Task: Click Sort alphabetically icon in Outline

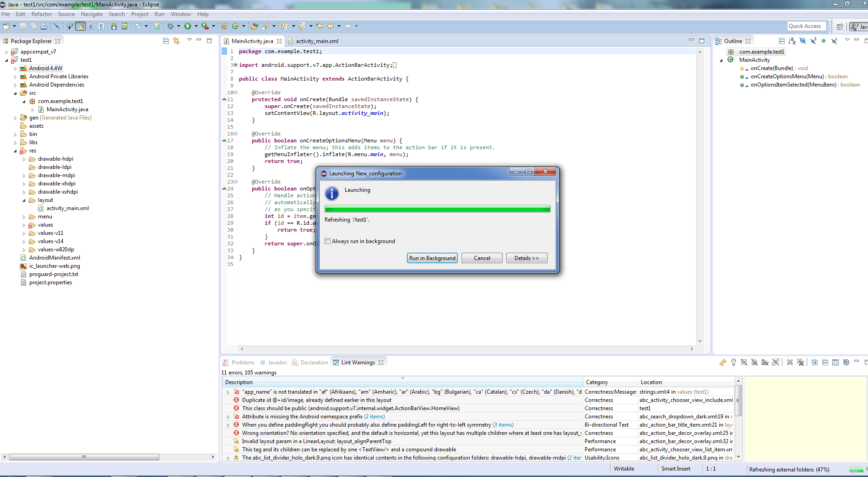Action: [792, 41]
